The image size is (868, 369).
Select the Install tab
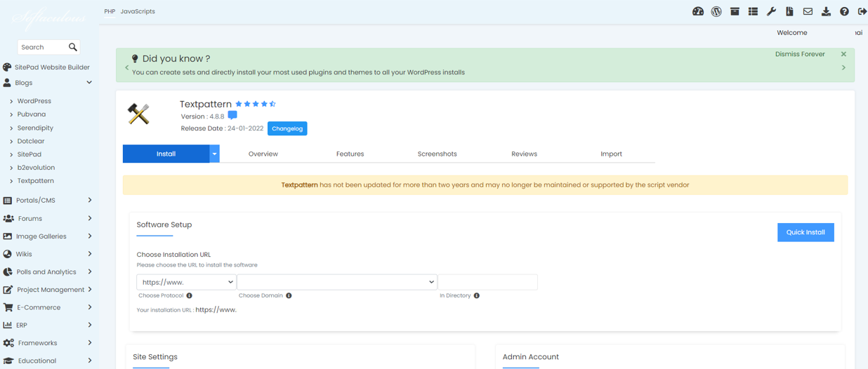point(166,154)
